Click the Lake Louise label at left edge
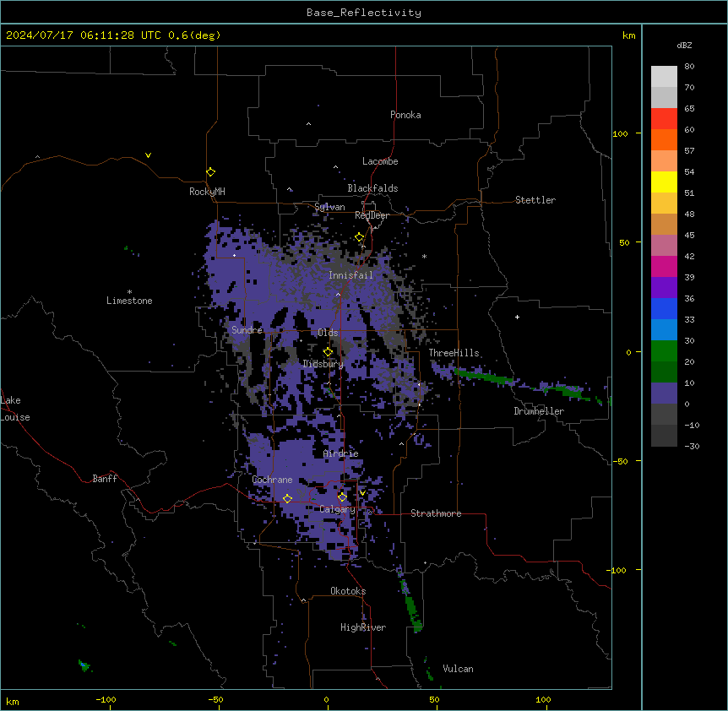Viewport: 728px width, 711px height. click(15, 409)
